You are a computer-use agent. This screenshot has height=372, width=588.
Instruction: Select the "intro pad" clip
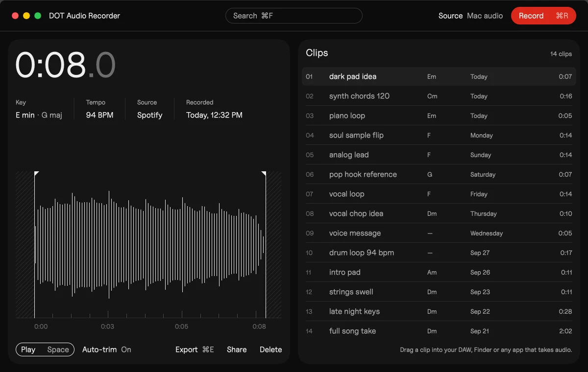(x=439, y=272)
